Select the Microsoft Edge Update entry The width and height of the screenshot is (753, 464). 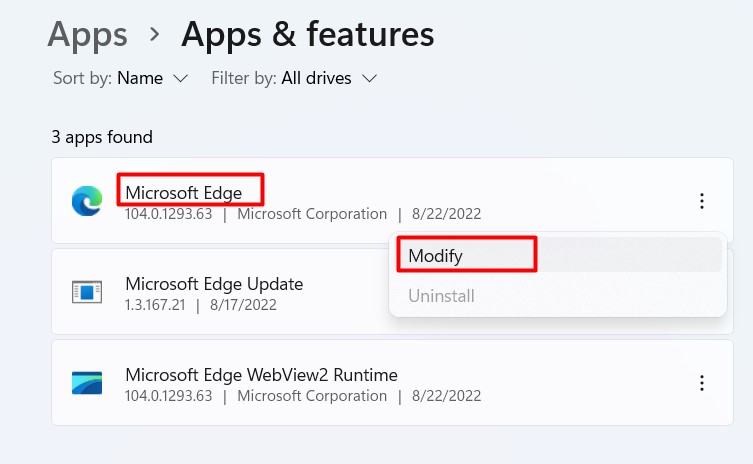tap(213, 283)
